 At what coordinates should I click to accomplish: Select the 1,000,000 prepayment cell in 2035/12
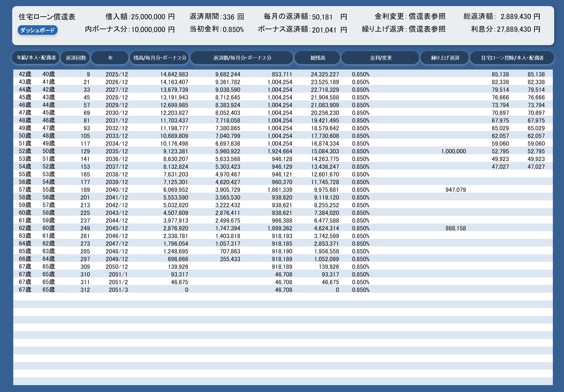[x=453, y=152]
